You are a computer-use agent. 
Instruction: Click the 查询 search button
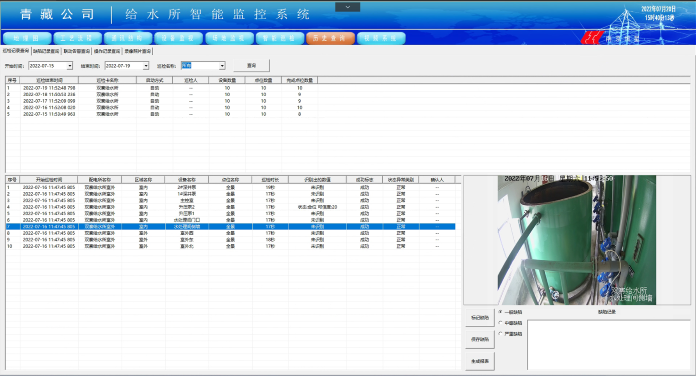click(252, 65)
